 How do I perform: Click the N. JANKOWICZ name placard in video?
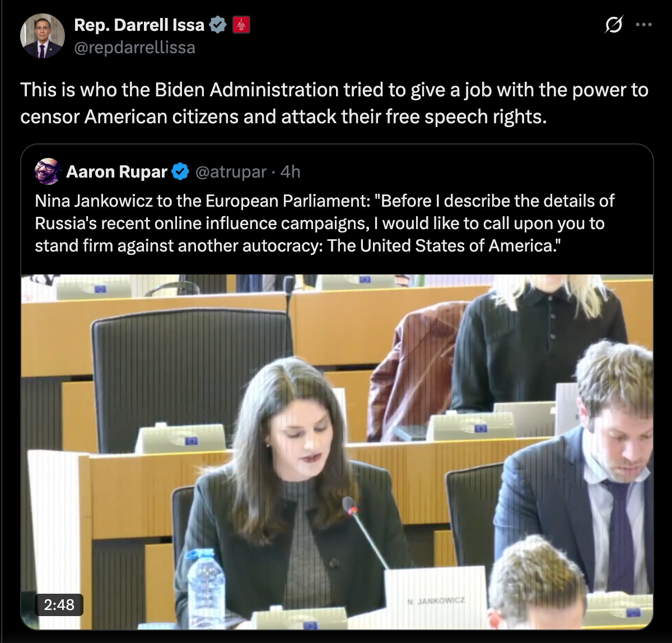436,597
